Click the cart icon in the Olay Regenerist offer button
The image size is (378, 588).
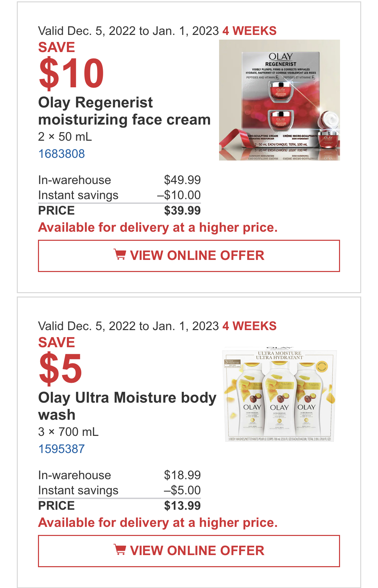pyautogui.click(x=120, y=255)
